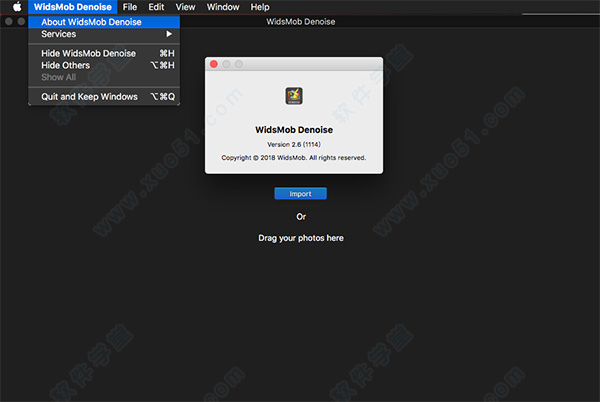Viewport: 600px width, 402px height.
Task: Open the Edit menu
Action: [x=156, y=7]
